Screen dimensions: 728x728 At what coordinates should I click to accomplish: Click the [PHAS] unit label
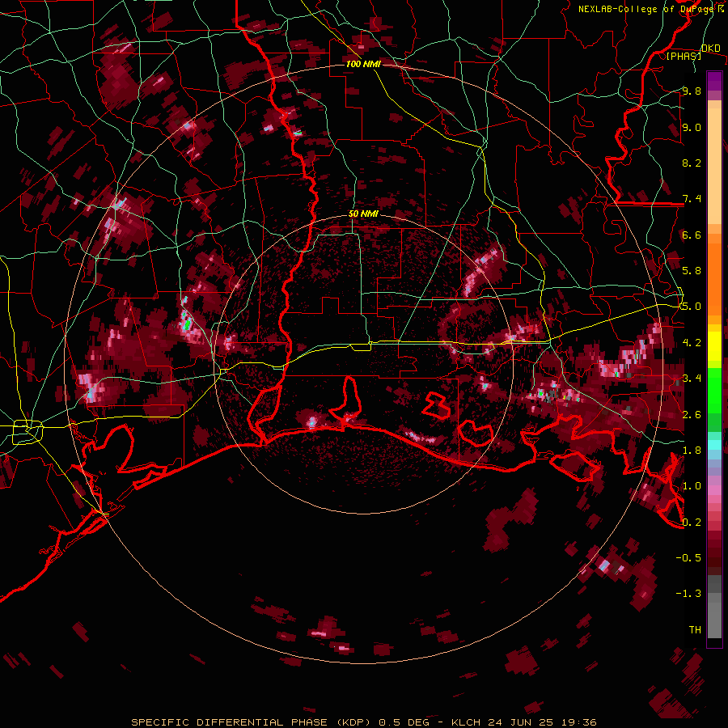684,56
